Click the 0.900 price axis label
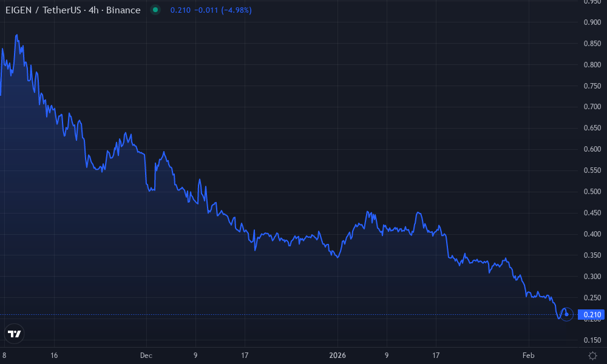 592,22
